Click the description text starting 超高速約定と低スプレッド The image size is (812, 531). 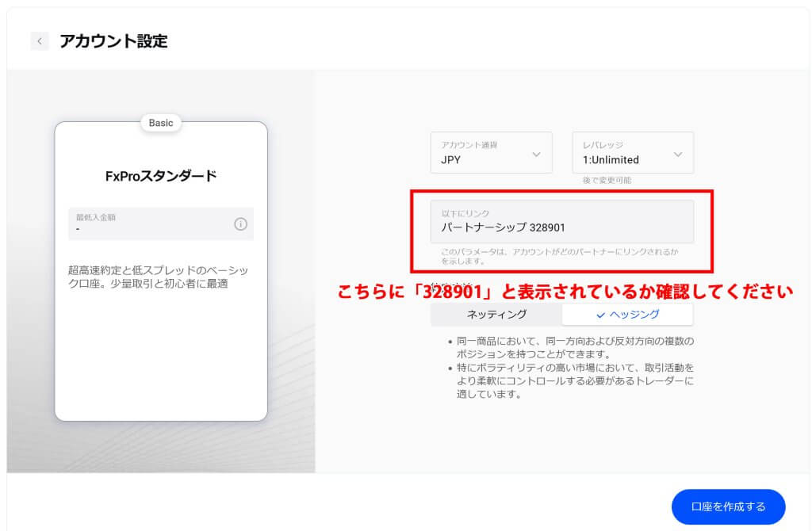pyautogui.click(x=158, y=277)
